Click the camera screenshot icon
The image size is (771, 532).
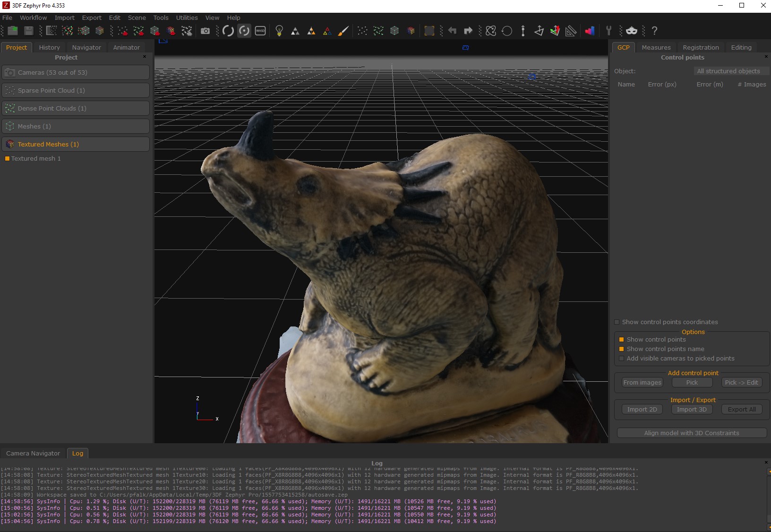[205, 31]
